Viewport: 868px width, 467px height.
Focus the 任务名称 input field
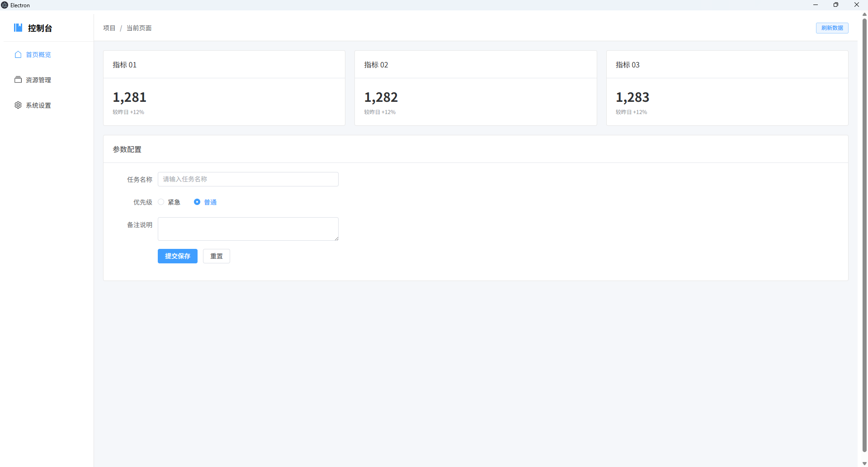tap(248, 179)
